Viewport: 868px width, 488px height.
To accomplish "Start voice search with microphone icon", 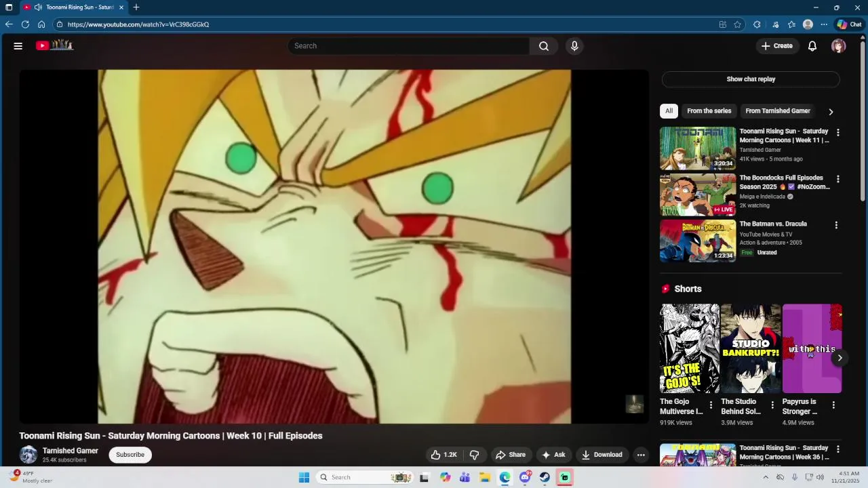I will point(574,46).
